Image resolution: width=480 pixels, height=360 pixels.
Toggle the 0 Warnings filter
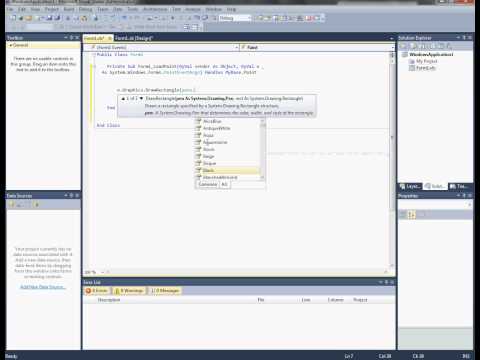coord(129,291)
